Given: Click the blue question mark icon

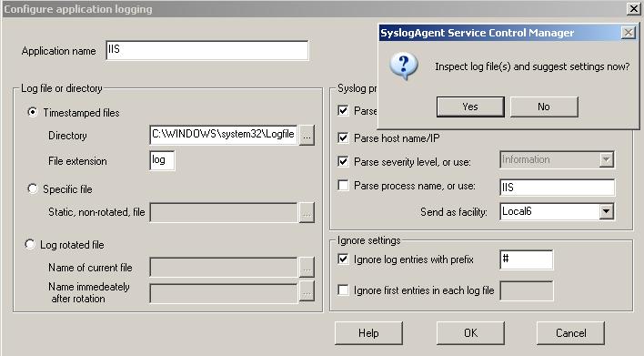Looking at the screenshot, I should [x=404, y=66].
